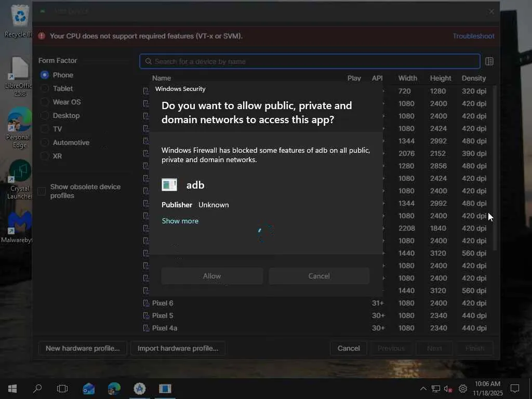Select the 2076 width table cell

pyautogui.click(x=406, y=154)
